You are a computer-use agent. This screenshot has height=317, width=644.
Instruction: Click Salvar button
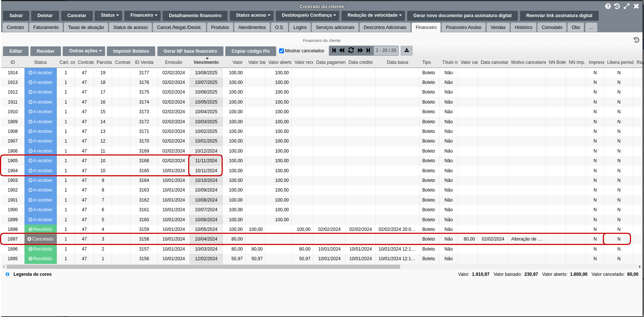click(x=16, y=15)
